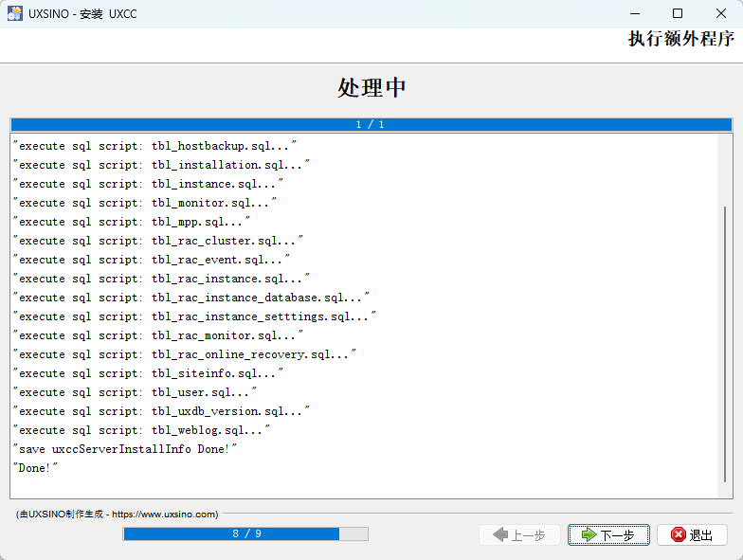Select the tbl_hostbackup.sql log line
This screenshot has width=743, height=560.
click(x=157, y=146)
